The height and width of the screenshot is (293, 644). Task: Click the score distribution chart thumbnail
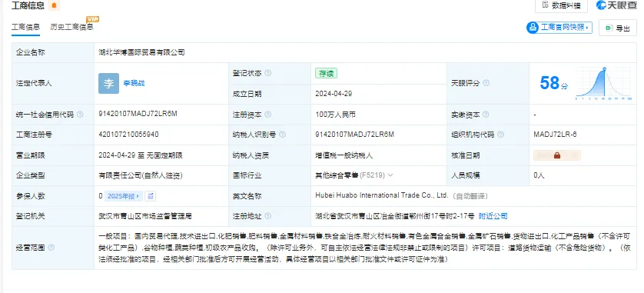(603, 83)
